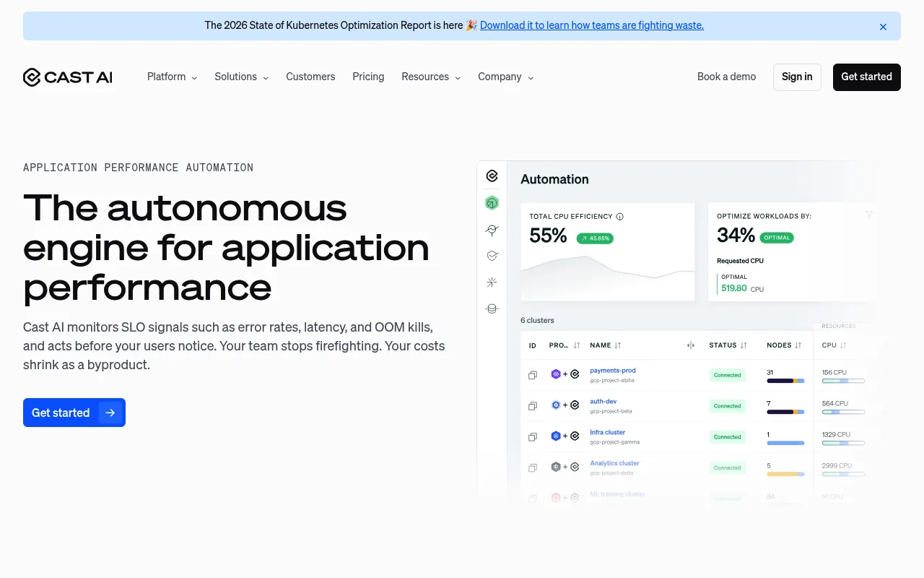924x578 pixels.
Task: Click the nodes usage bar for payments-prod
Action: (785, 381)
